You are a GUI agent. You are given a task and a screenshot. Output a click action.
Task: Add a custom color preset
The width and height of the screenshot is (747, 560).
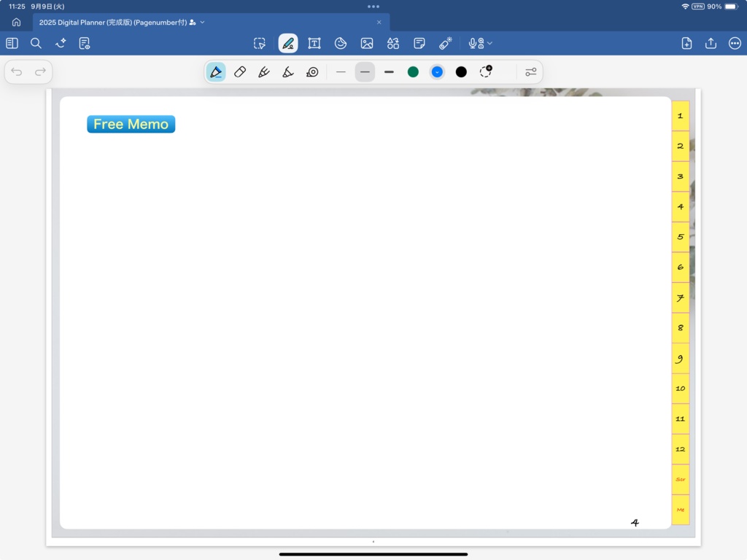coord(486,71)
